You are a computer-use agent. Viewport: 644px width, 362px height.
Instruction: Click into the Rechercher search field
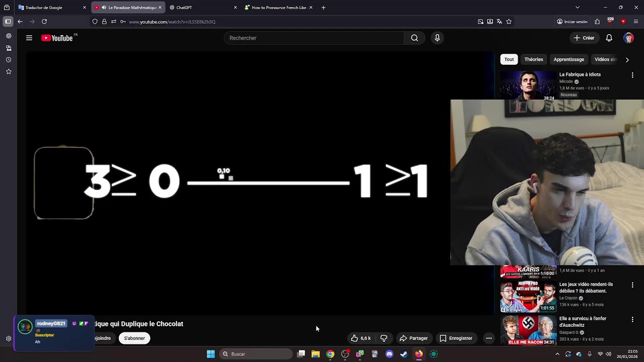pos(314,38)
